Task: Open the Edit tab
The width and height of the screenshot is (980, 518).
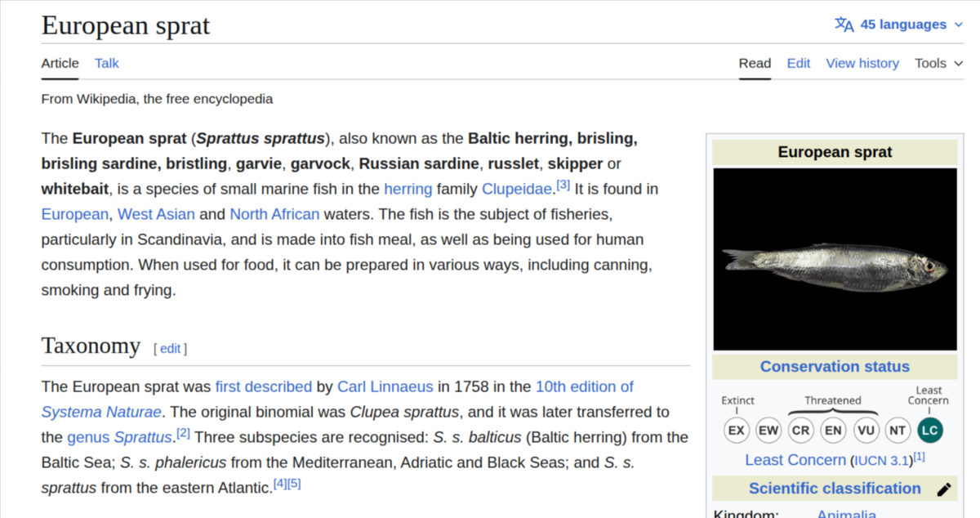Action: click(x=799, y=63)
